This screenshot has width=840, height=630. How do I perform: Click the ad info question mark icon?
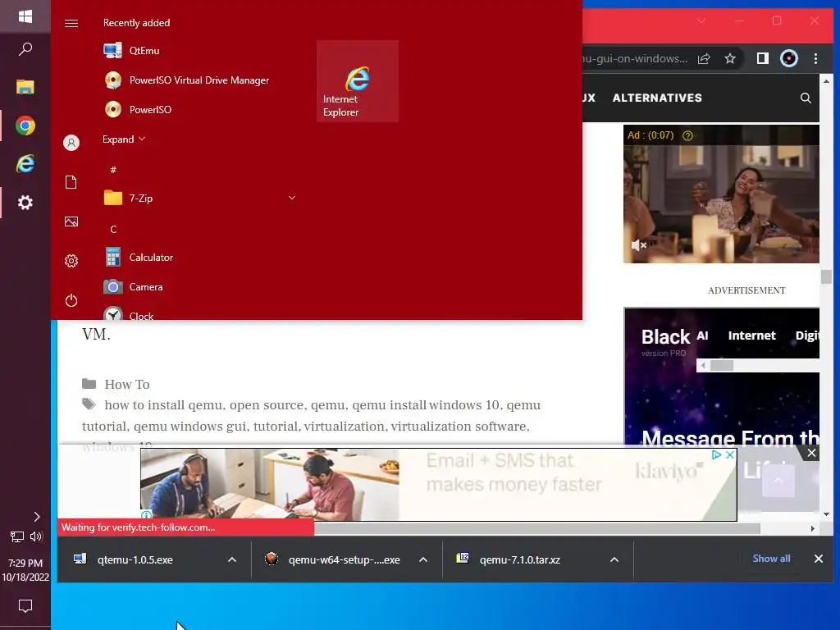pos(687,135)
